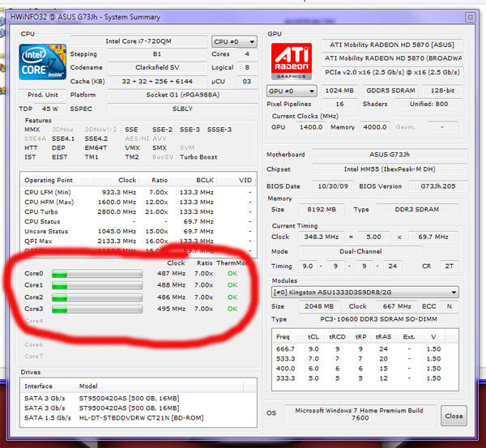The image size is (486, 448).
Task: Click the 348.3 MHz memory clock field
Action: 322,237
